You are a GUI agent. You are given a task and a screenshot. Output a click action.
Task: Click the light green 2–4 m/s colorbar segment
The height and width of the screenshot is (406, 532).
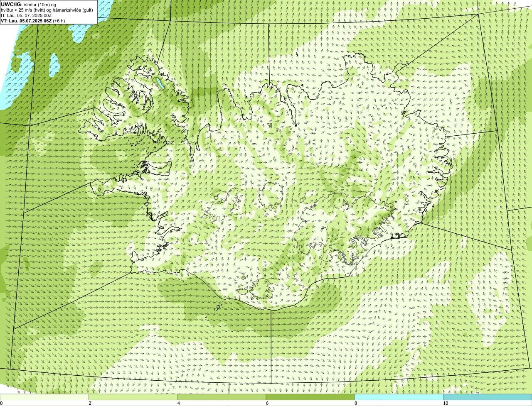click(x=133, y=397)
